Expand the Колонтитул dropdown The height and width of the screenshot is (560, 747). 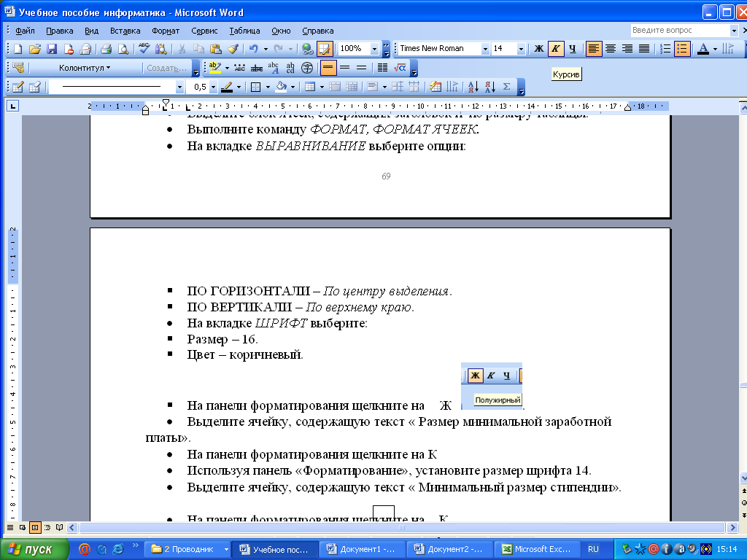point(85,68)
